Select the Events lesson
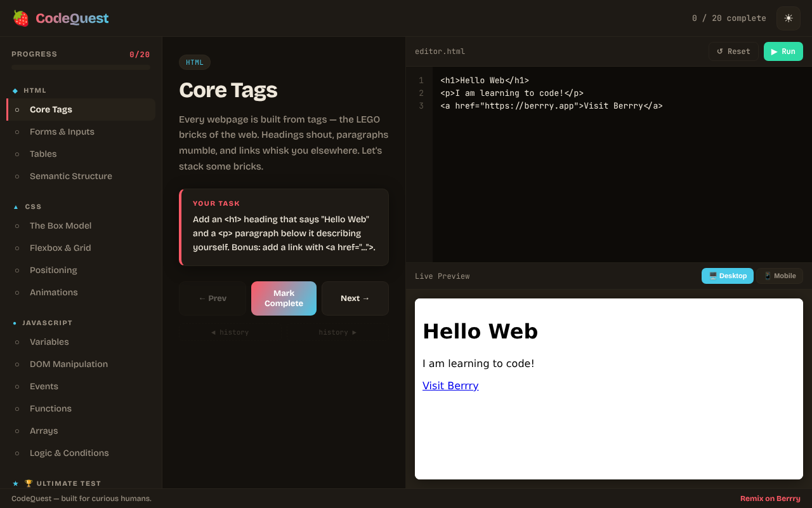Image resolution: width=812 pixels, height=508 pixels. (81, 386)
